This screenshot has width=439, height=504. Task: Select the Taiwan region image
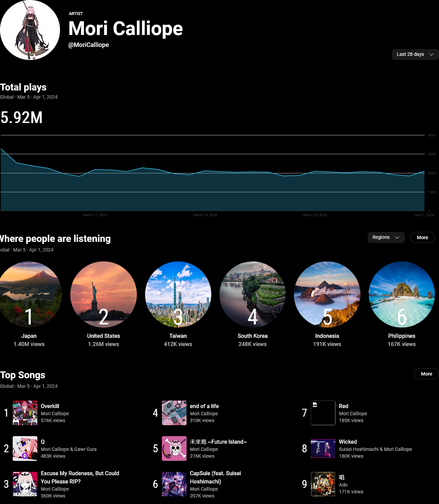178,294
